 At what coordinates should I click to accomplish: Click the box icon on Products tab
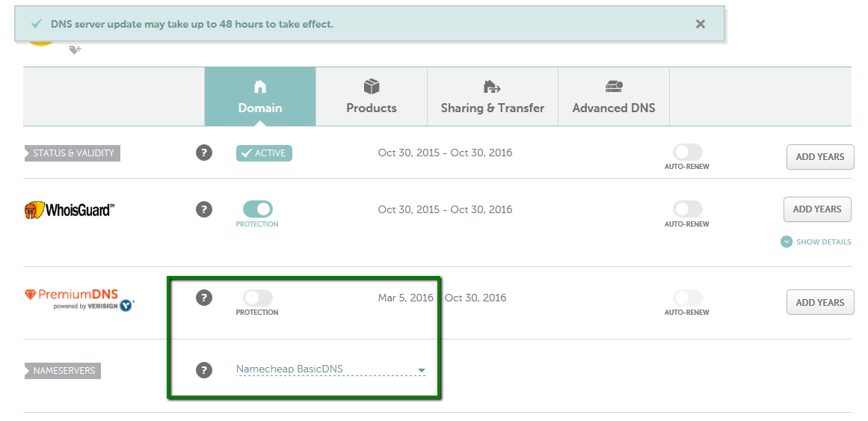372,87
